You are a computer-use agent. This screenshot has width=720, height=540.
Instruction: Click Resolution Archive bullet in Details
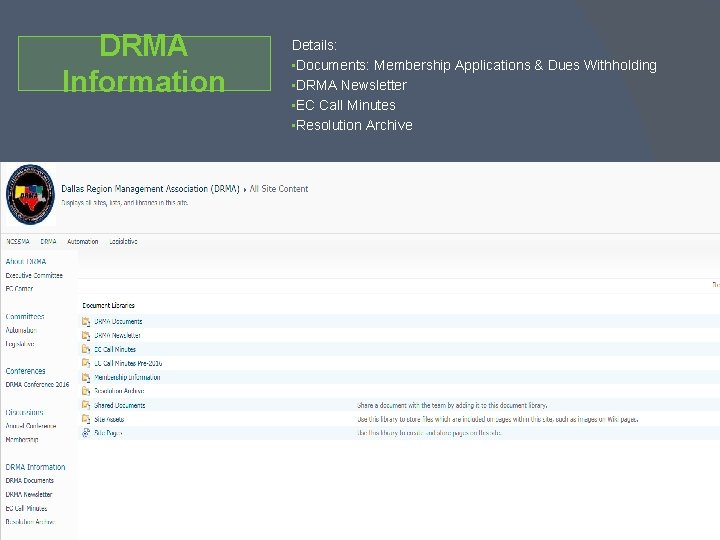352,125
